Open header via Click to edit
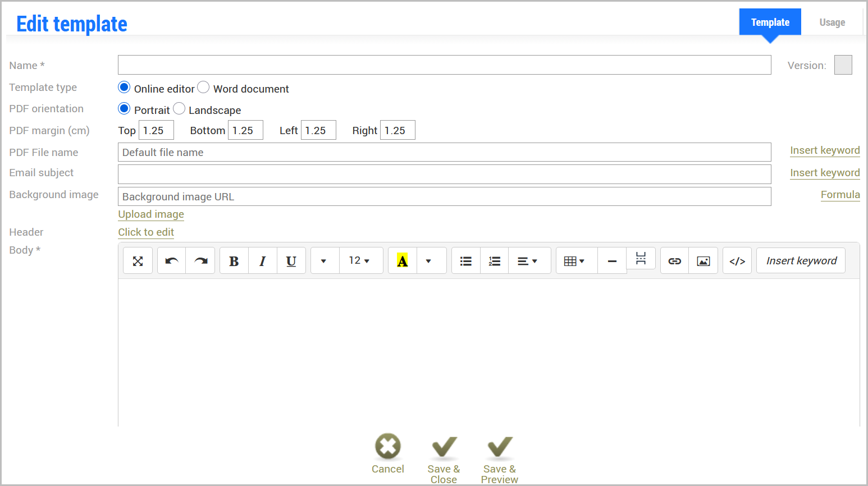Image resolution: width=868 pixels, height=486 pixels. click(x=146, y=232)
